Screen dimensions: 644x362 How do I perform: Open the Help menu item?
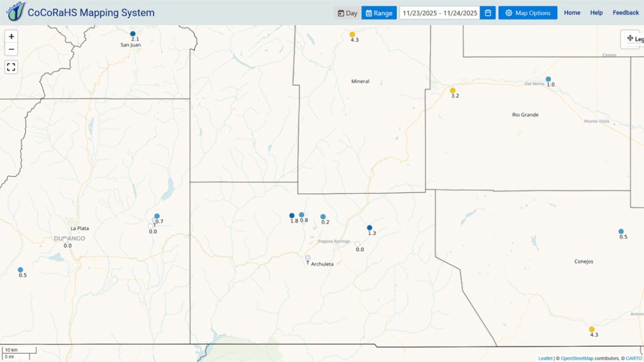pyautogui.click(x=596, y=13)
